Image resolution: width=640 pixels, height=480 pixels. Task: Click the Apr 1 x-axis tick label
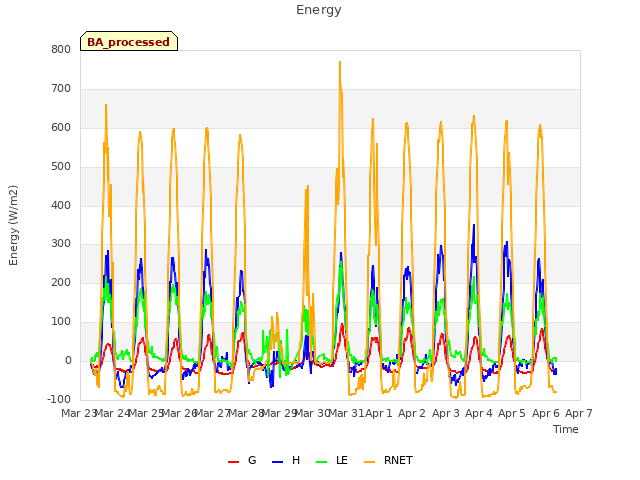378,413
